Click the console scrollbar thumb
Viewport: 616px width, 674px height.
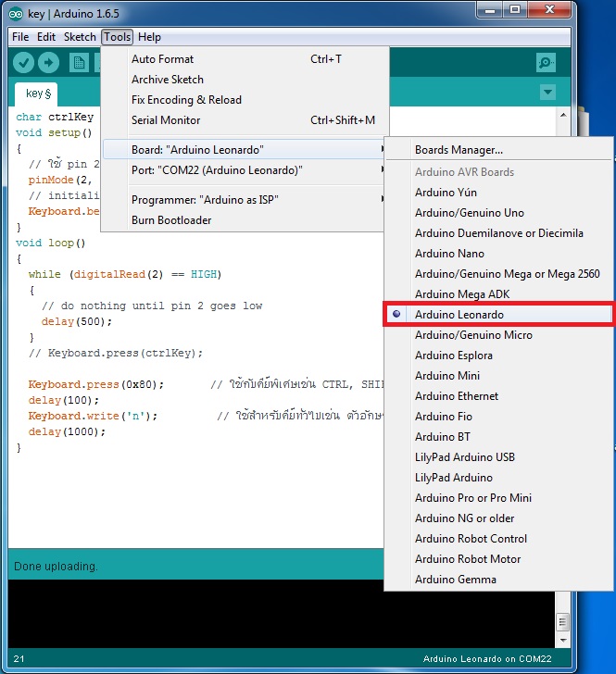tap(563, 622)
